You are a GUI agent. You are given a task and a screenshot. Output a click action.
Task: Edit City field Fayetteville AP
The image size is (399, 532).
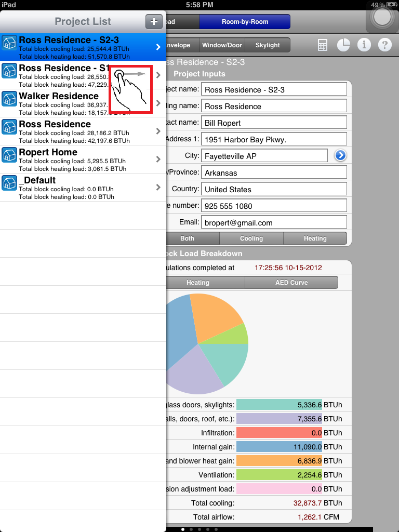tap(264, 156)
